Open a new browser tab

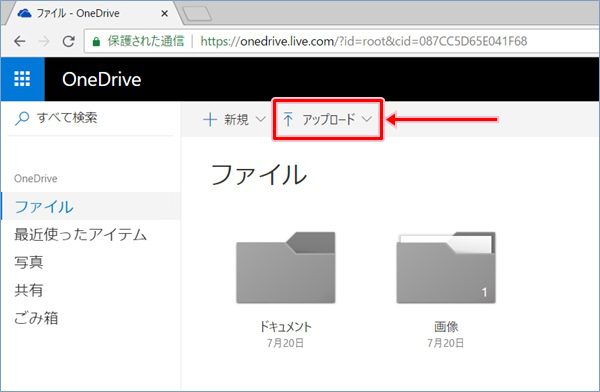click(197, 14)
